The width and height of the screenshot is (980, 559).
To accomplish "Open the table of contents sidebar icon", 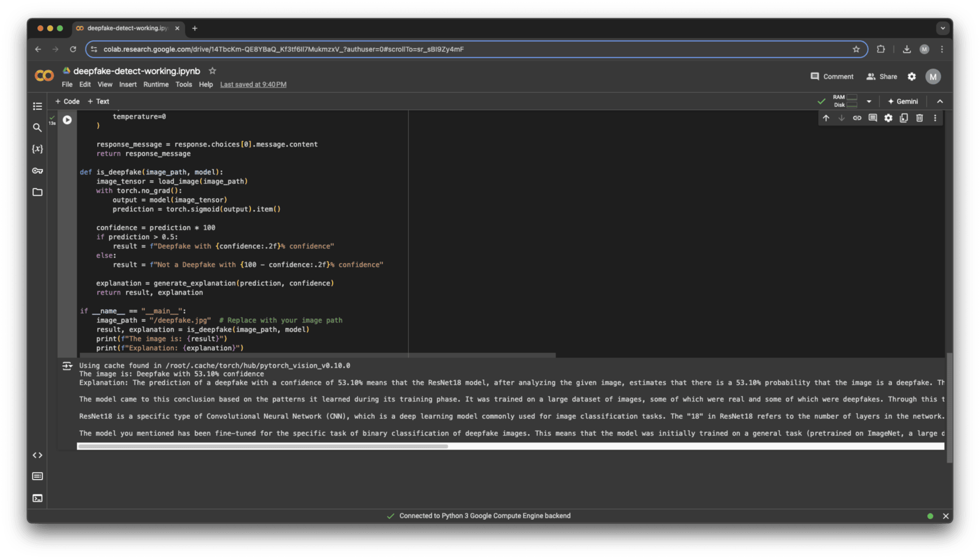I will pos(37,106).
